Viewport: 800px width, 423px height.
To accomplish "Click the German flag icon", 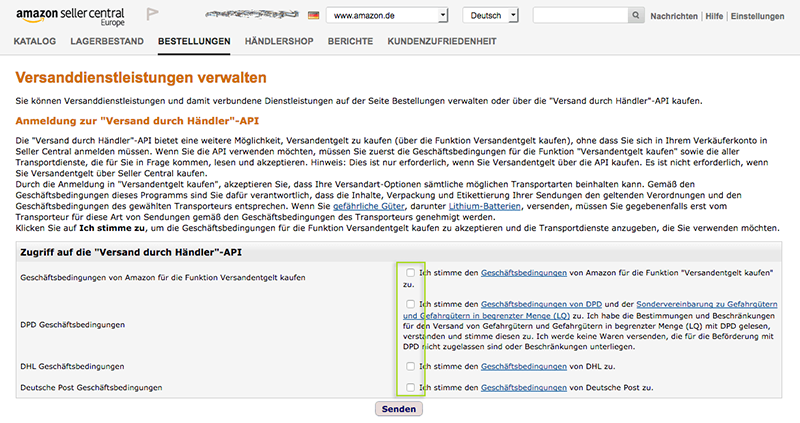I will 314,16.
